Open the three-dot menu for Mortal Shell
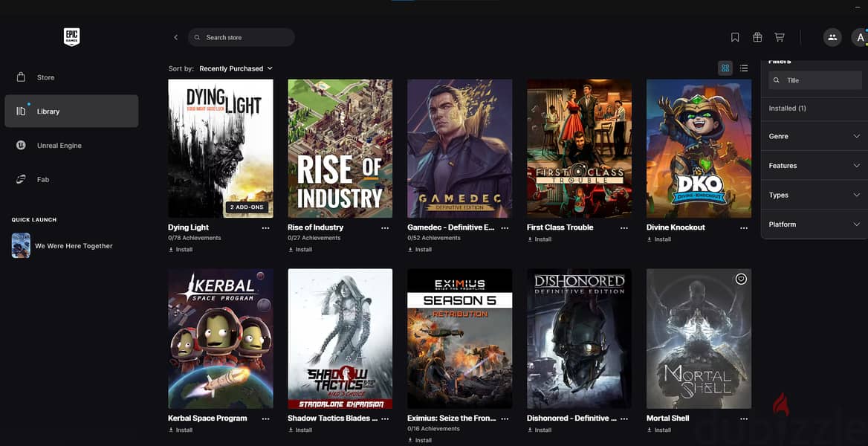The height and width of the screenshot is (446, 868). coord(744,418)
